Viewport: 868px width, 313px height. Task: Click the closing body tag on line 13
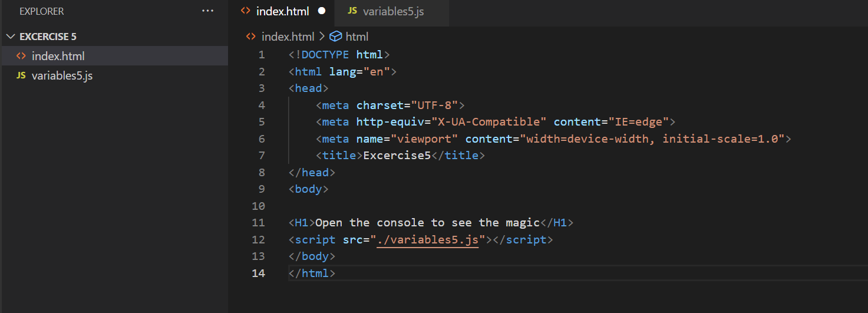coord(312,256)
